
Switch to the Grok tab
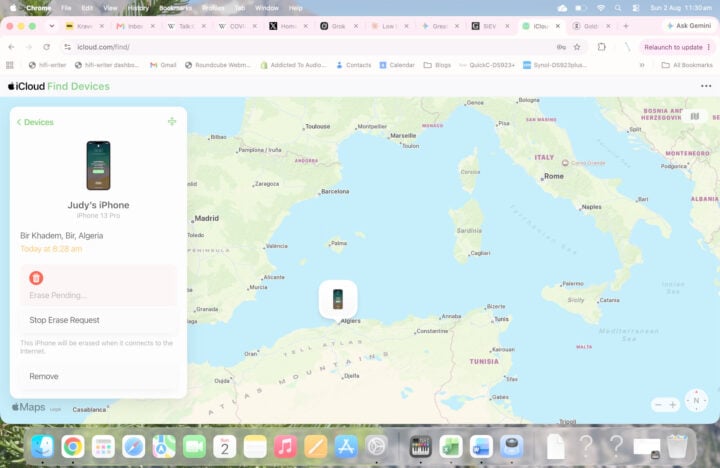pos(333,26)
